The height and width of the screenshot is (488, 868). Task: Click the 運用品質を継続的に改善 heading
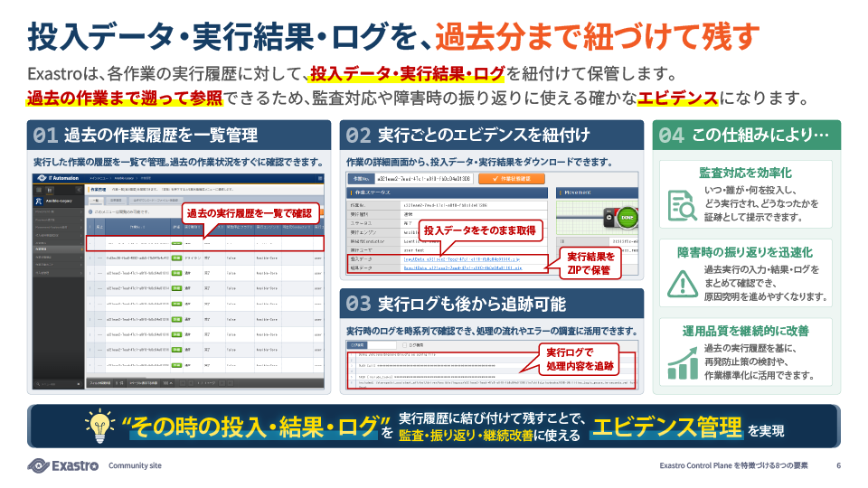[745, 331]
